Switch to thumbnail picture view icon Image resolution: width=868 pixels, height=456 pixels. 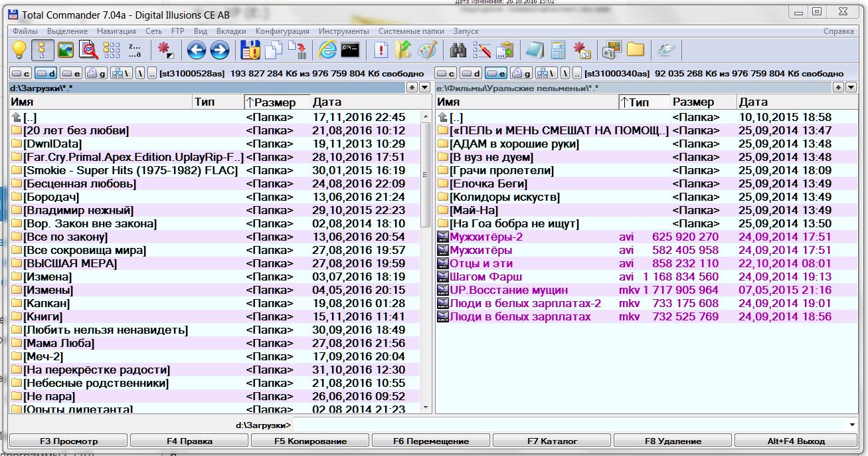[65, 50]
